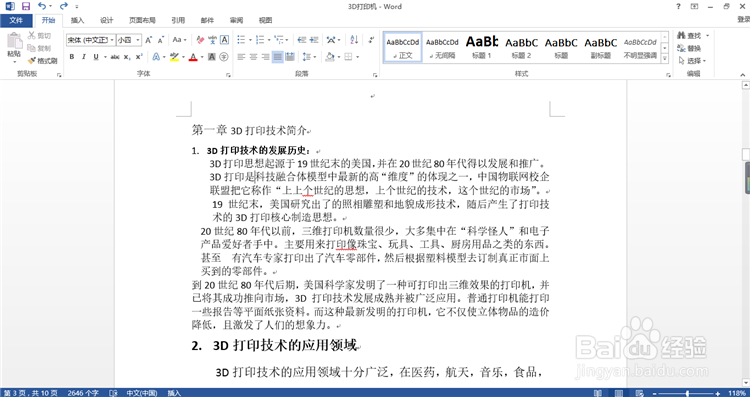This screenshot has width=750, height=397.
Task: Click the zoom slider in status bar
Action: [x=687, y=393]
